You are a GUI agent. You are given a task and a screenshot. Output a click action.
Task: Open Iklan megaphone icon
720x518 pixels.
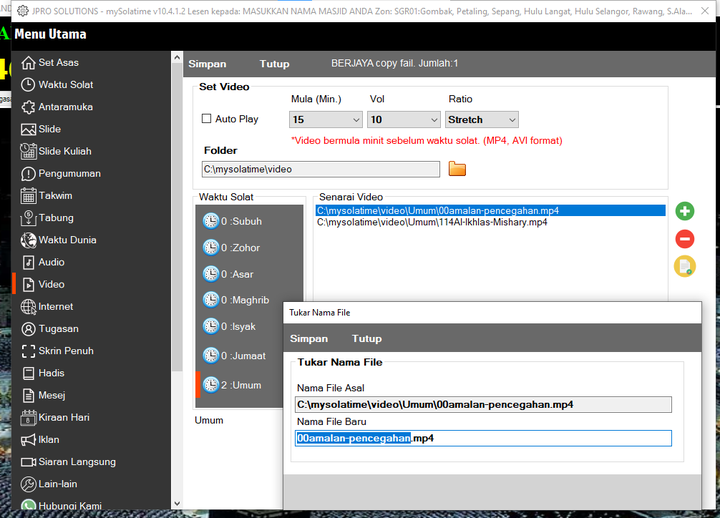click(x=28, y=439)
